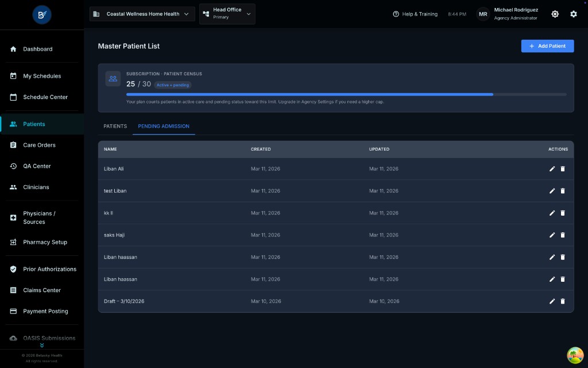Click the 25 / 30 census count
Viewport: 588px width, 368px height.
[138, 84]
